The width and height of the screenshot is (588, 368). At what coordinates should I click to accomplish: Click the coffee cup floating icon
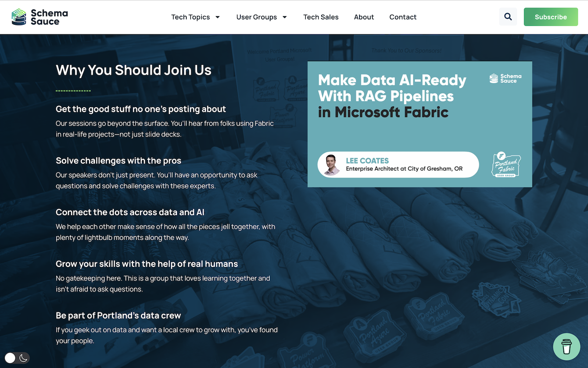click(566, 347)
